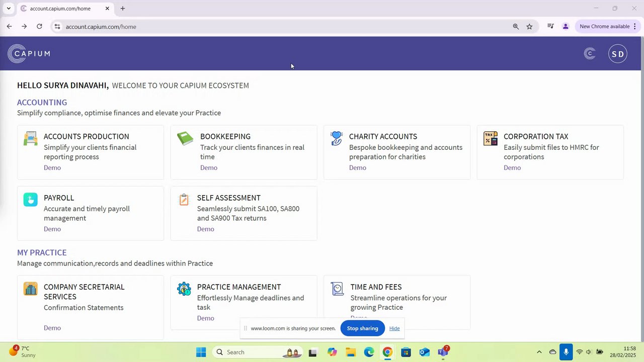Click the ACCOUNTING section heading
The image size is (644, 362).
[42, 103]
